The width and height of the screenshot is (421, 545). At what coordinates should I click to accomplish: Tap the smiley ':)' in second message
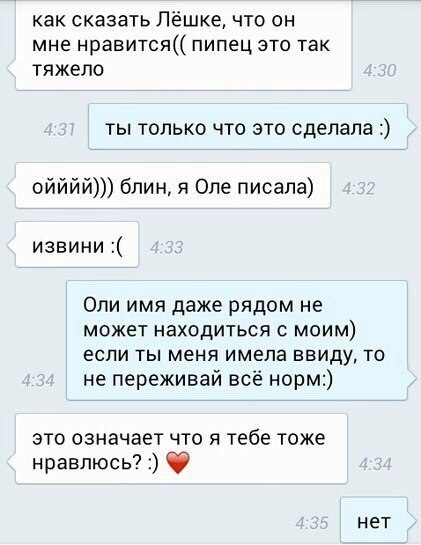click(x=384, y=128)
